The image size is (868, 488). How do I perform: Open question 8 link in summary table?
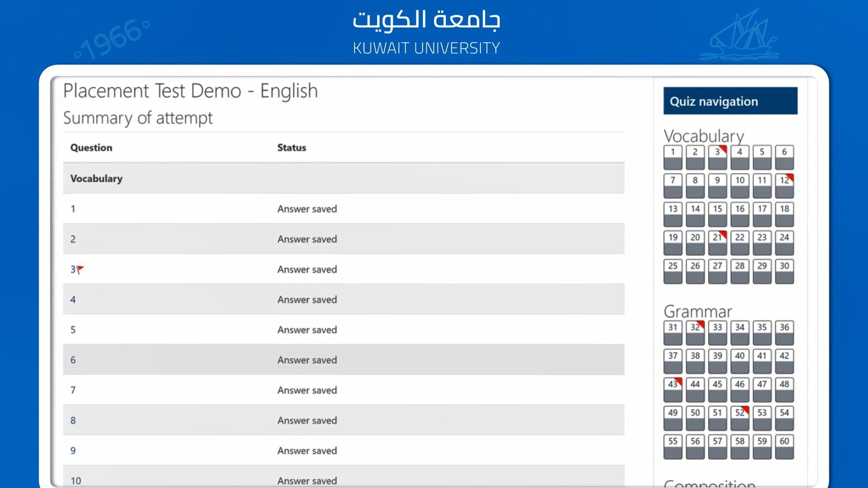pyautogui.click(x=73, y=421)
